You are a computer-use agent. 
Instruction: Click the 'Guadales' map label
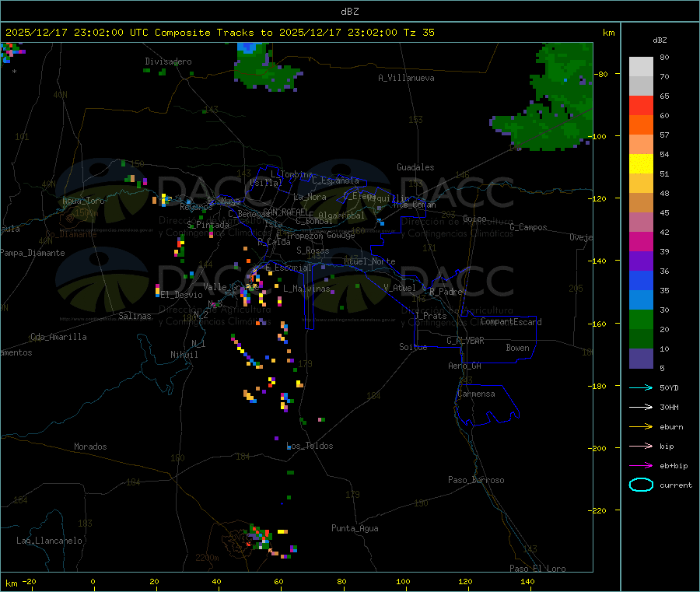[415, 167]
